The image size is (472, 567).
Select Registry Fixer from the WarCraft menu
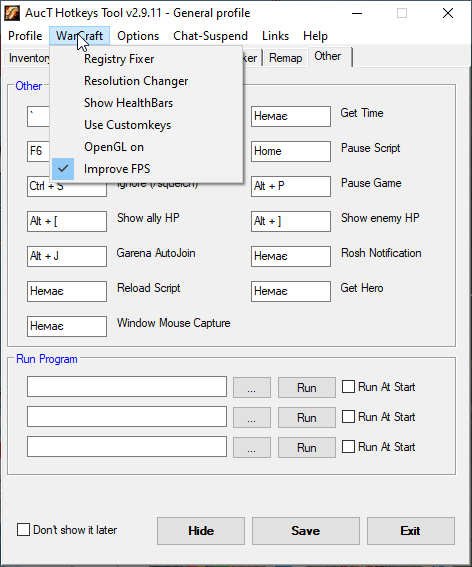click(x=146, y=59)
